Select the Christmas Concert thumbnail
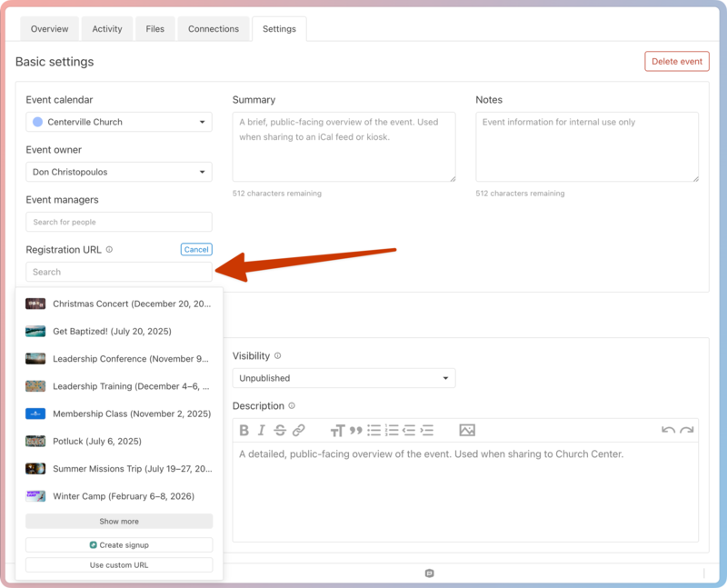The height and width of the screenshot is (588, 727). point(35,304)
